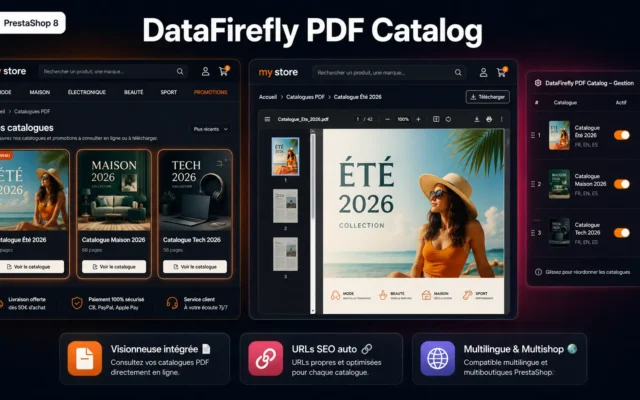The image size is (640, 400).
Task: Disable the Catalogue Maison 2026 active toggle
Action: (622, 184)
